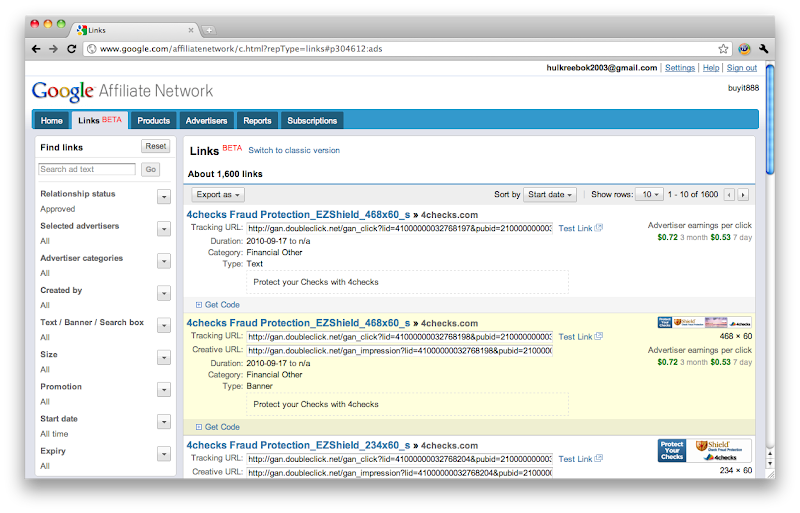Open Test Link for the 468x60 banner

[x=580, y=336]
